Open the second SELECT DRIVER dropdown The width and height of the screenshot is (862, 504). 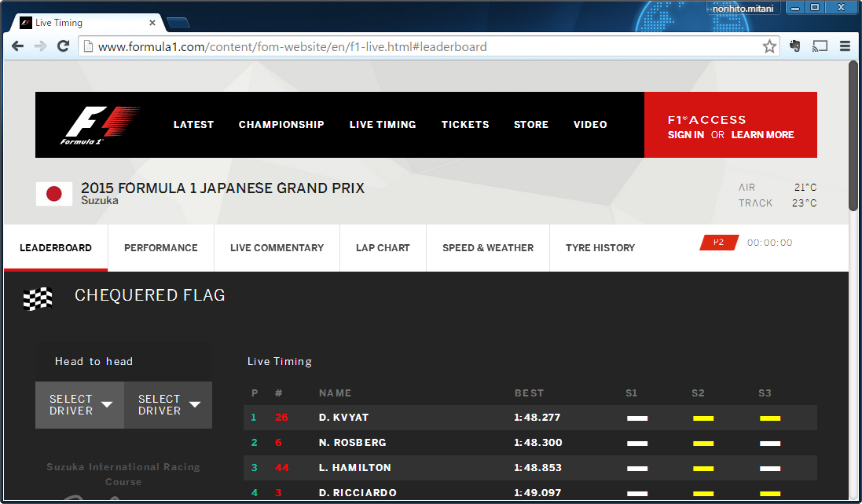(x=168, y=404)
